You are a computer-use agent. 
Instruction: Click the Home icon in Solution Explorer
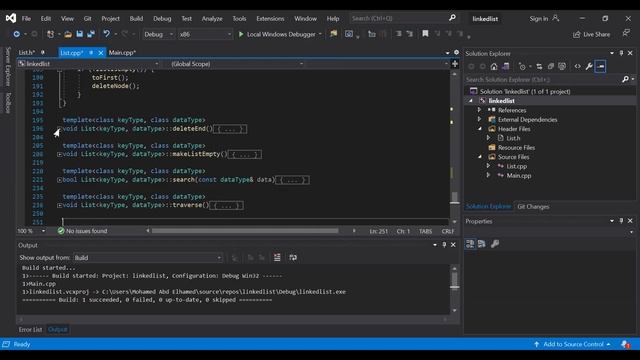(494, 66)
